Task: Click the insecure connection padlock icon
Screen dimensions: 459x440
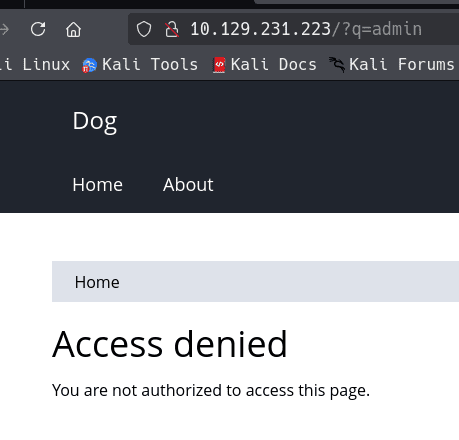Action: pos(172,29)
